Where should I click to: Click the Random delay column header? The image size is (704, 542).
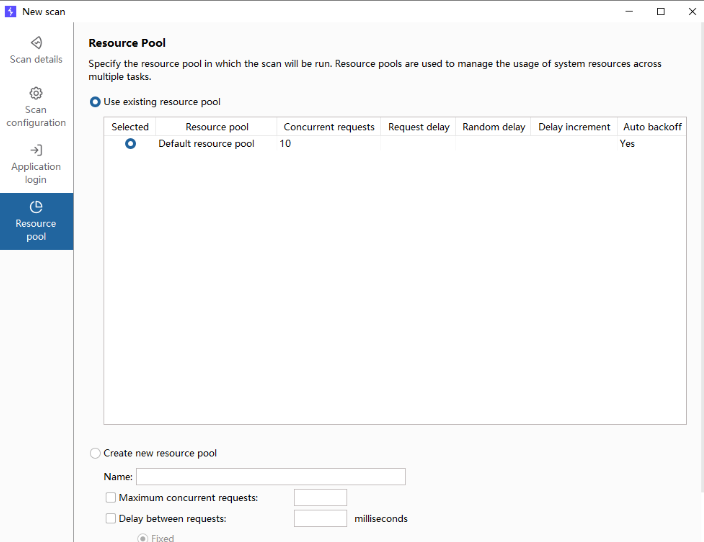(x=493, y=127)
